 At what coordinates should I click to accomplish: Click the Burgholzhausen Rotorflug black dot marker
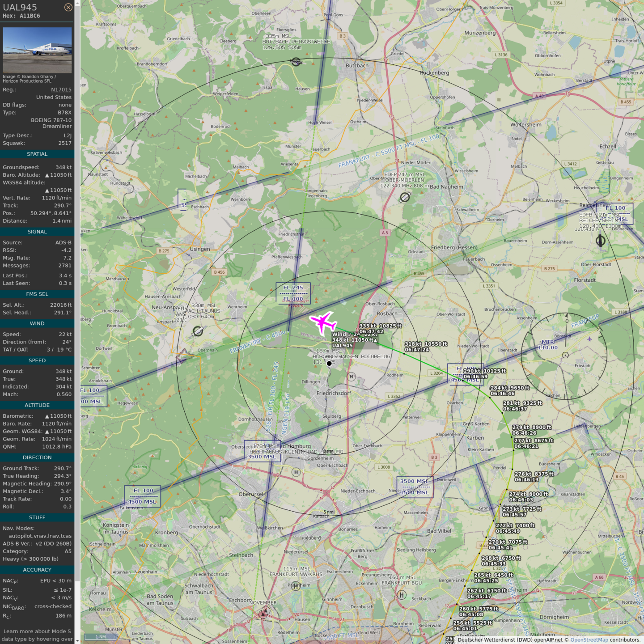(329, 364)
